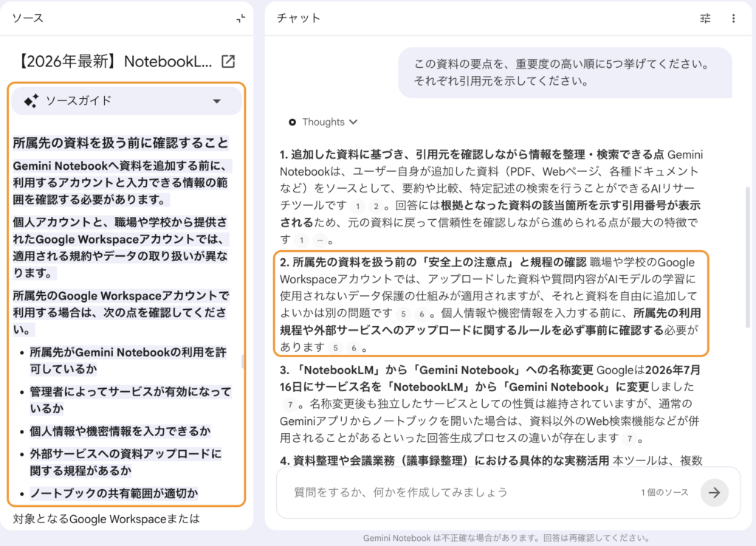Click point 1 heading 追加した資料に基づき

(472, 155)
